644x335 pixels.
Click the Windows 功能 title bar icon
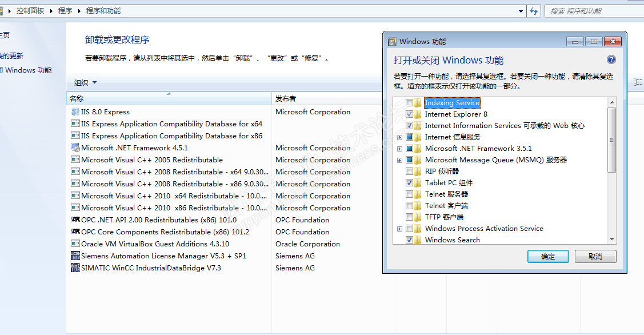pos(392,42)
